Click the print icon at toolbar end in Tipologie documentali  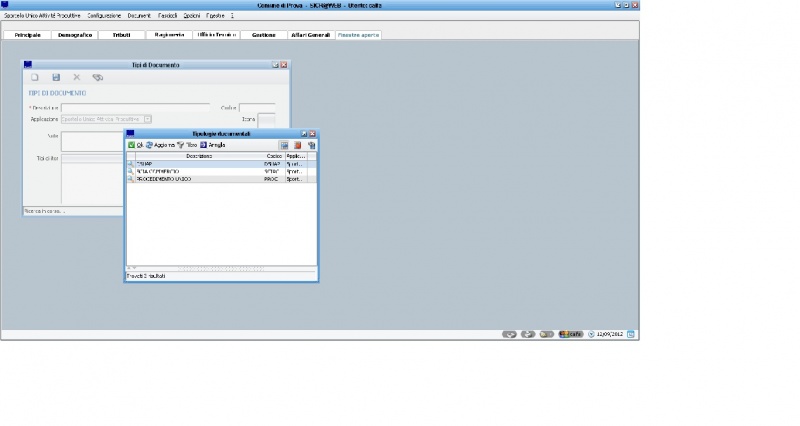click(311, 145)
